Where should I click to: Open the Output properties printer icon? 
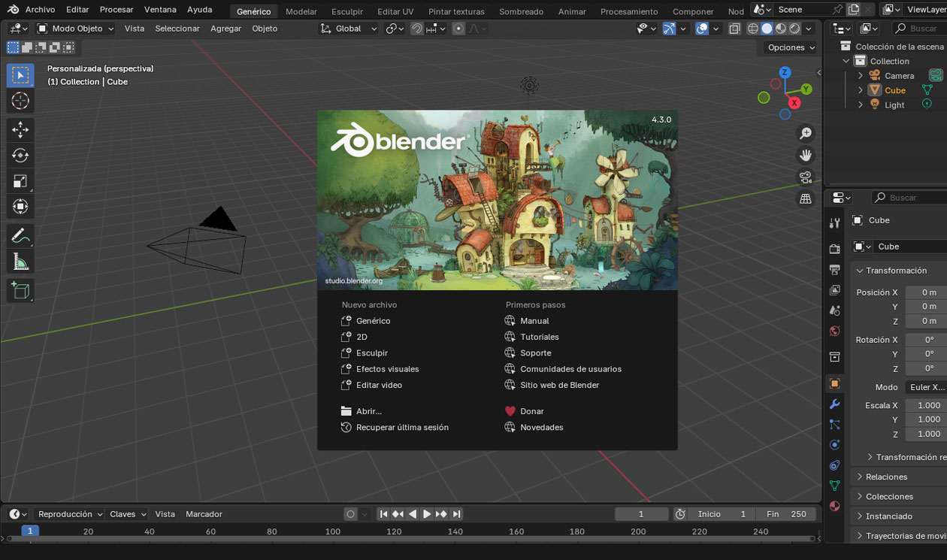click(834, 269)
